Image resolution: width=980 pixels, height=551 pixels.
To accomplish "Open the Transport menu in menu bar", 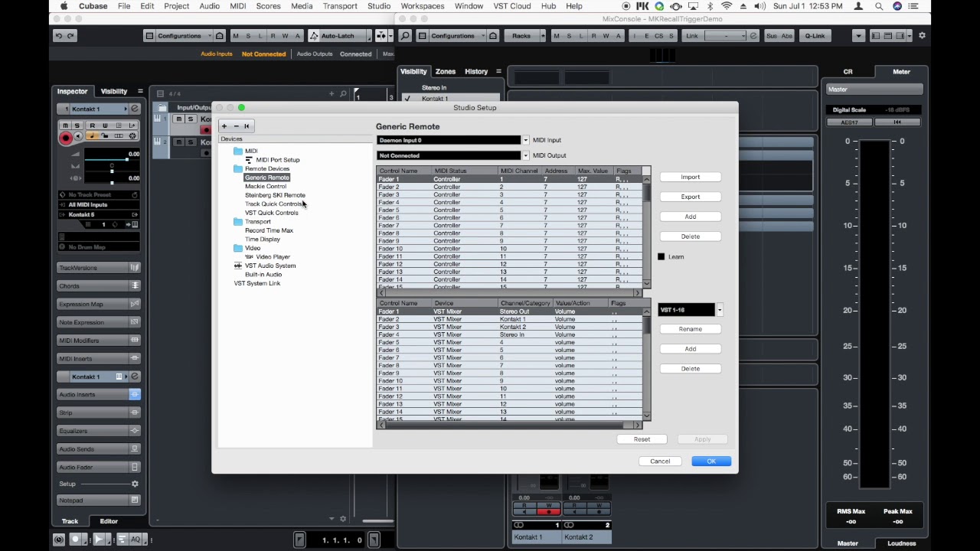I will [x=340, y=6].
